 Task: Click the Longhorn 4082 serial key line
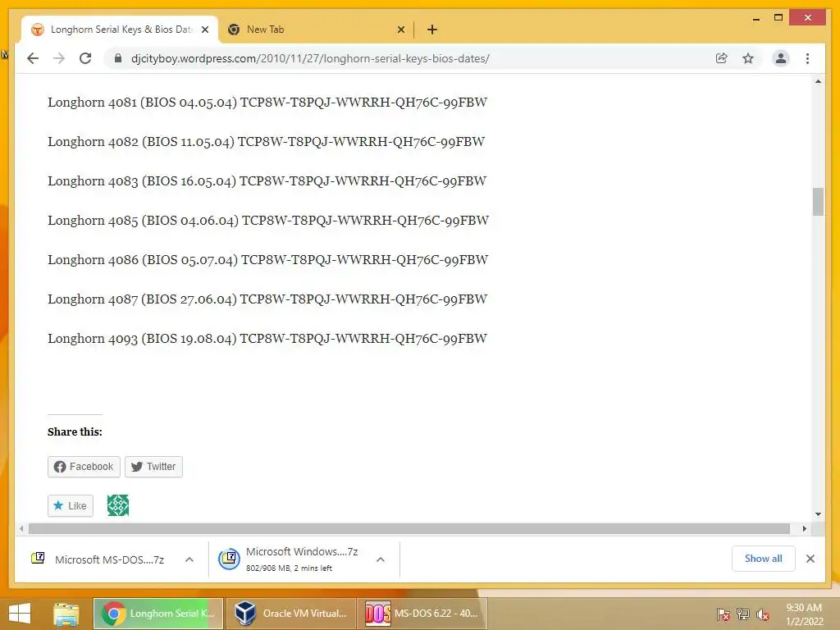coord(267,142)
